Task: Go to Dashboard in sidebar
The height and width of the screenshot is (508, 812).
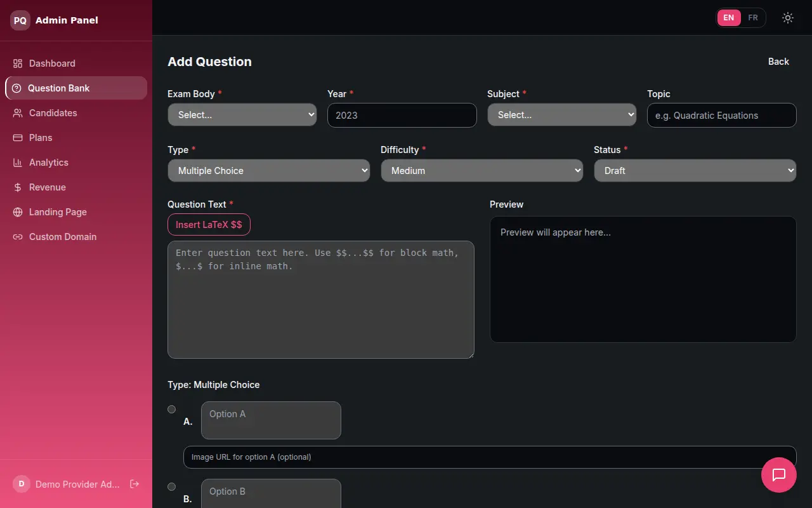Action: tap(76, 63)
